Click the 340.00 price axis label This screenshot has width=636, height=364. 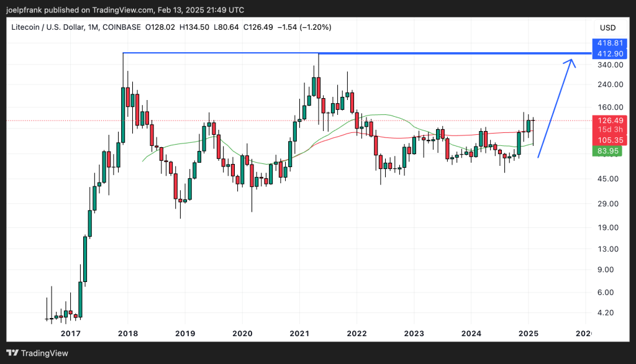coord(610,65)
